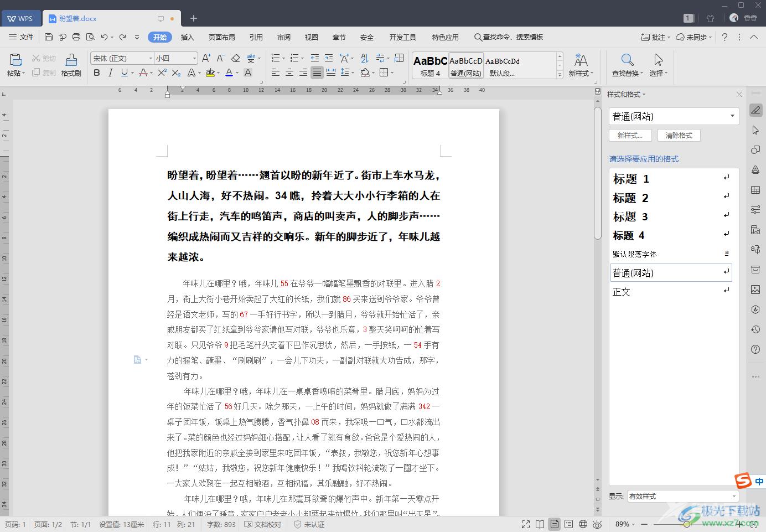Viewport: 766px width, 532px height.
Task: Open the help question mark icon in title bar
Action: (724, 37)
